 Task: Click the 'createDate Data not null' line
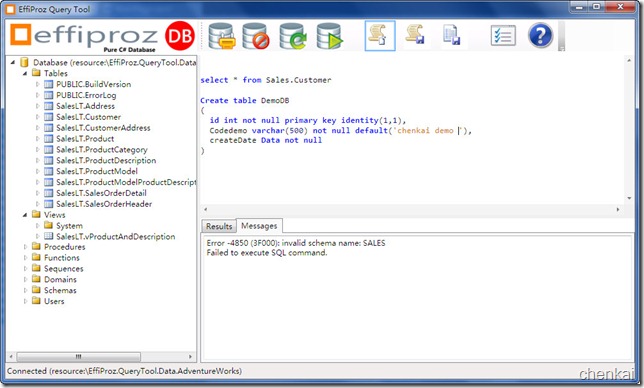coord(266,140)
